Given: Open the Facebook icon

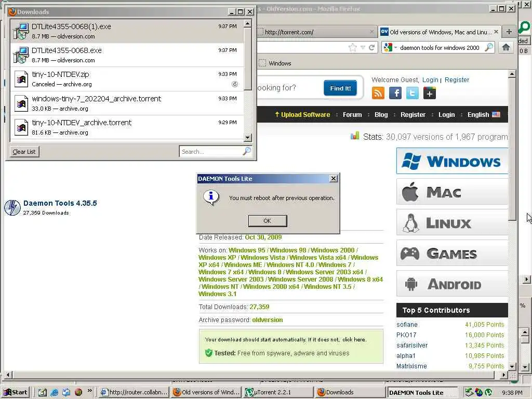Looking at the screenshot, I should 395,93.
